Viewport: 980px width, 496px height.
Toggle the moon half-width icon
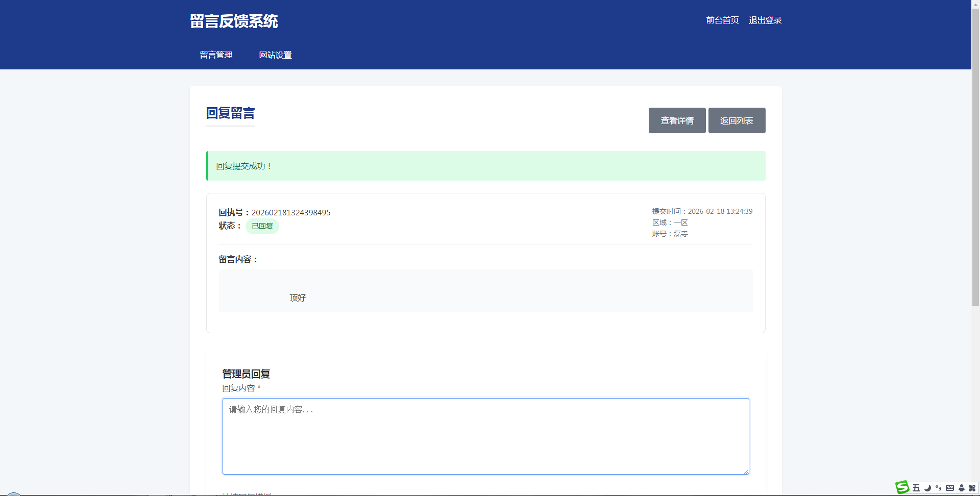tap(927, 488)
